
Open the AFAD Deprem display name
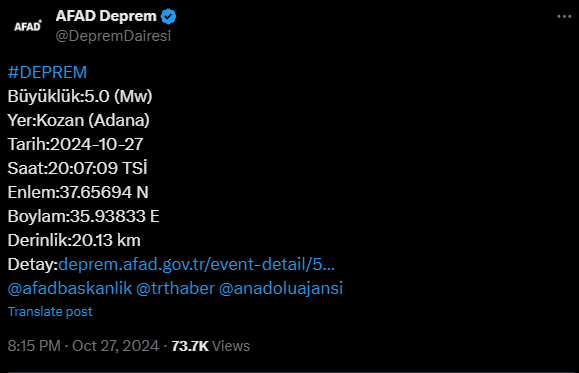[x=106, y=16]
